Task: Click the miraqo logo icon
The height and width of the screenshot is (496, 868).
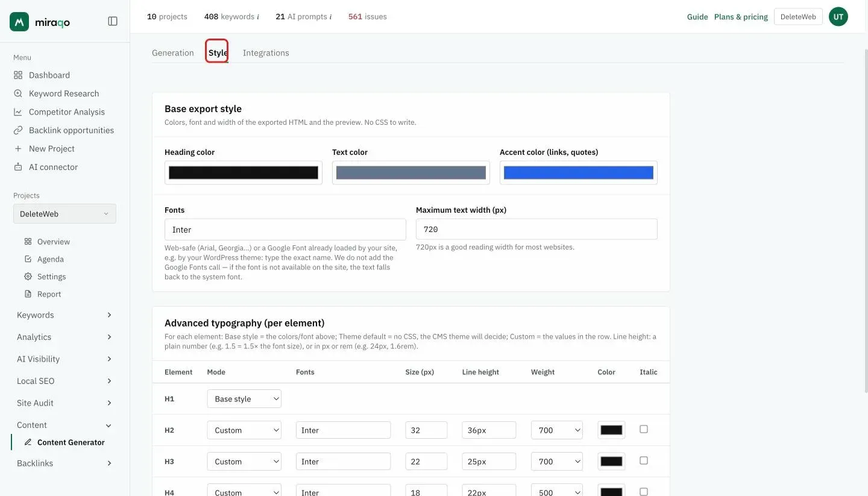Action: point(19,22)
